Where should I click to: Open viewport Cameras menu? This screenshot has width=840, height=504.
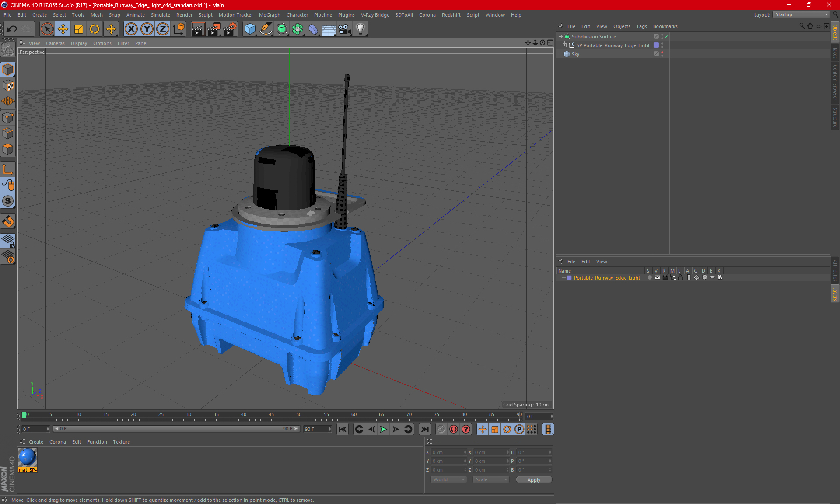pyautogui.click(x=55, y=43)
